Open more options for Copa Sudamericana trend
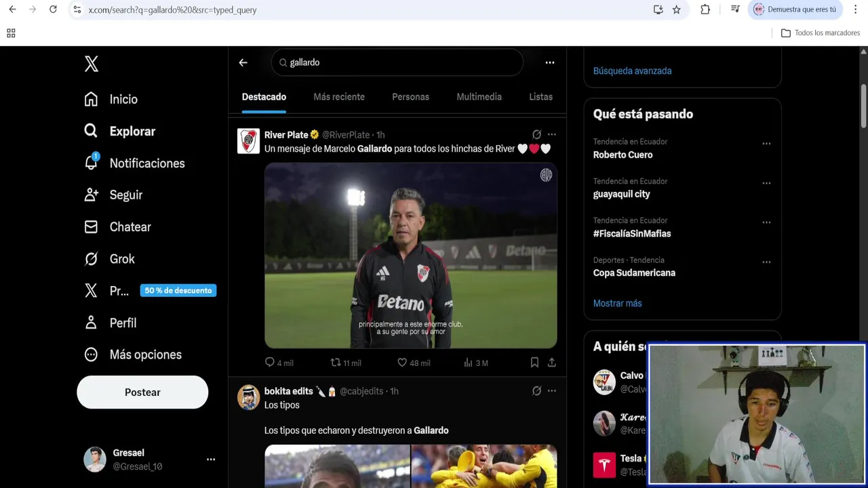This screenshot has height=488, width=868. click(766, 262)
